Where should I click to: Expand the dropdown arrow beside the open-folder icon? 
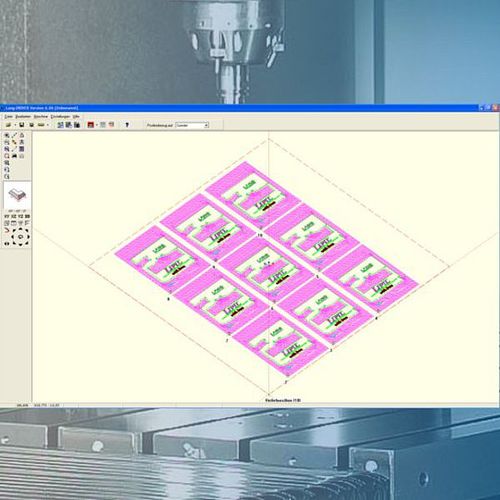click(x=15, y=125)
